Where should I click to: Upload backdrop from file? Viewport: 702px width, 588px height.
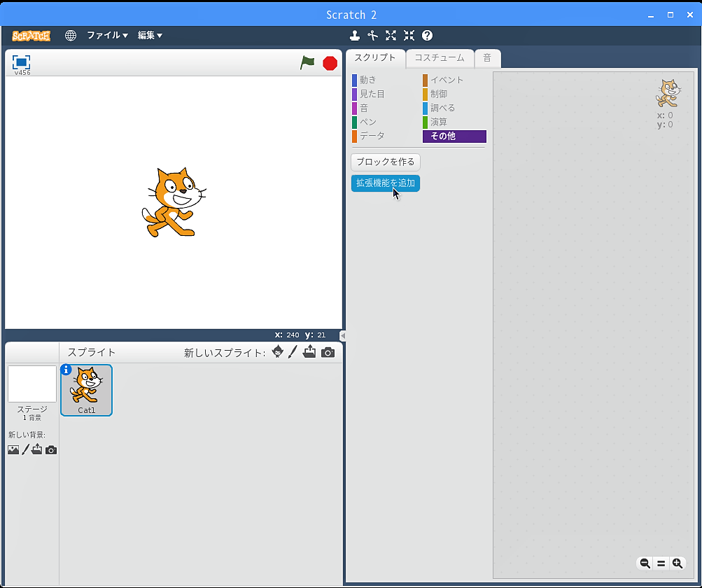coord(36,449)
